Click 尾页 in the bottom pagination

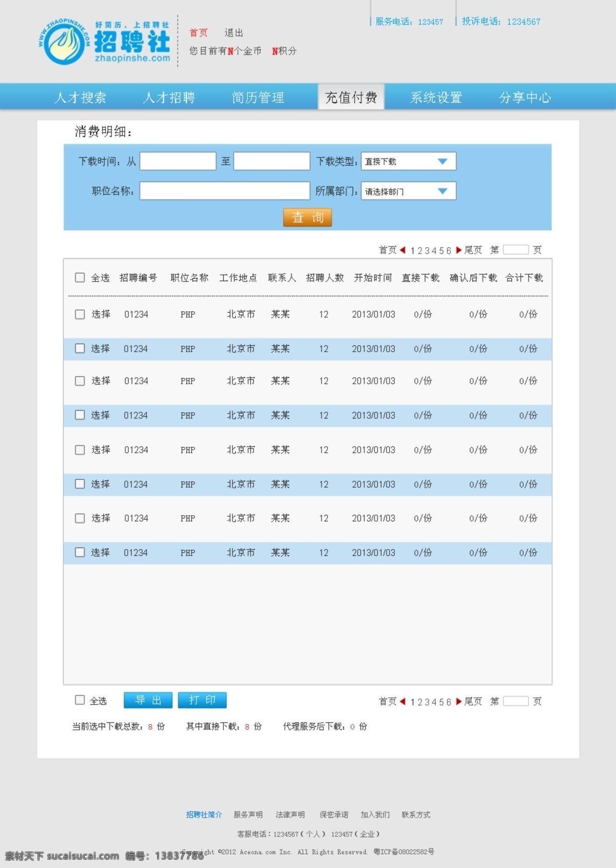(473, 702)
